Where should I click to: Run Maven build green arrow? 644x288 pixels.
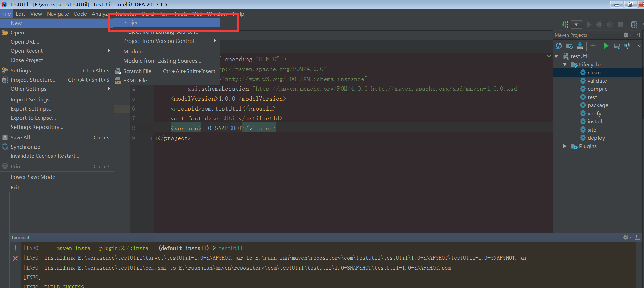[606, 46]
